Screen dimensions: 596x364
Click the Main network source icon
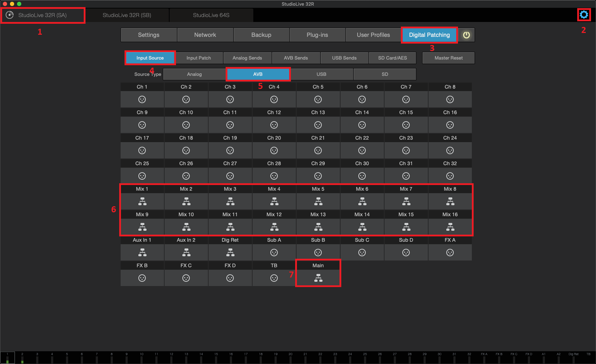(318, 278)
